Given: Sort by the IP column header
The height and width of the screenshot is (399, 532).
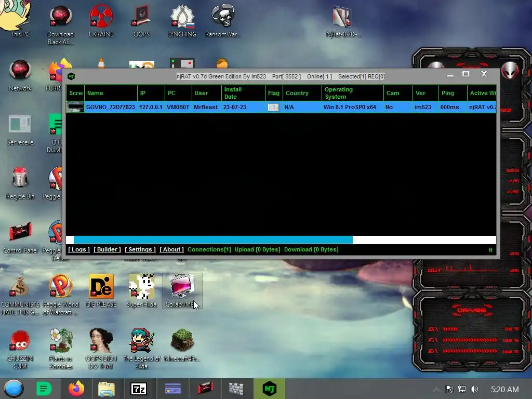Looking at the screenshot, I should pos(151,93).
